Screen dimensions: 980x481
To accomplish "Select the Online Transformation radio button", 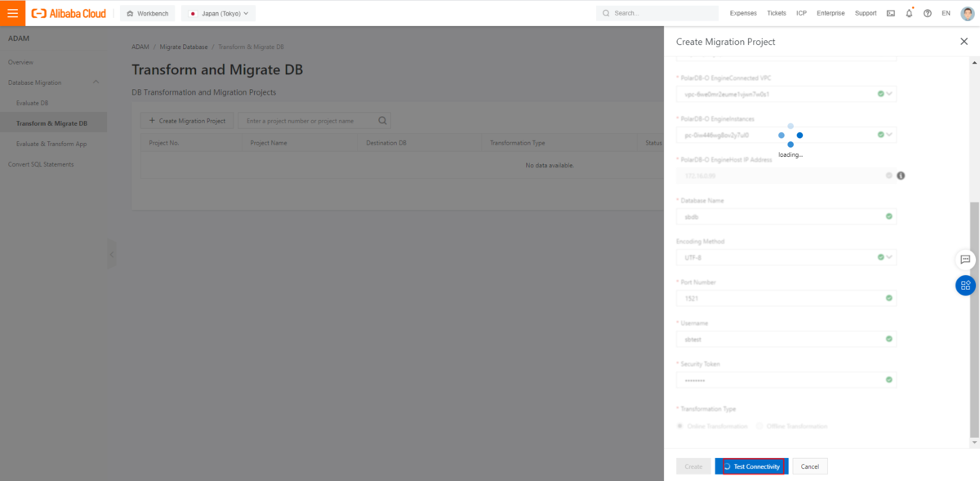I will pyautogui.click(x=681, y=426).
